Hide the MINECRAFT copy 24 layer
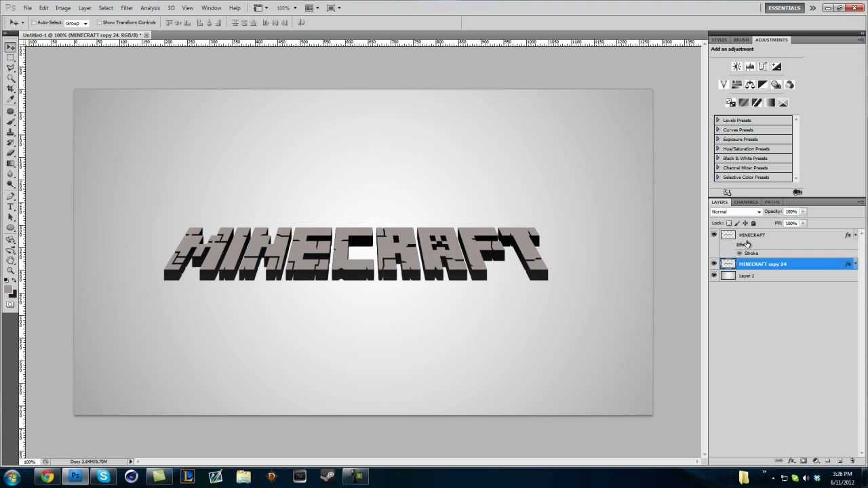Viewport: 868px width, 488px height. click(x=714, y=264)
